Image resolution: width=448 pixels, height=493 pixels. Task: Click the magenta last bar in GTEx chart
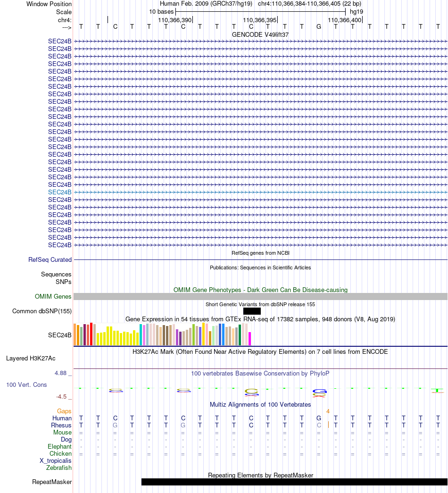pos(249,339)
